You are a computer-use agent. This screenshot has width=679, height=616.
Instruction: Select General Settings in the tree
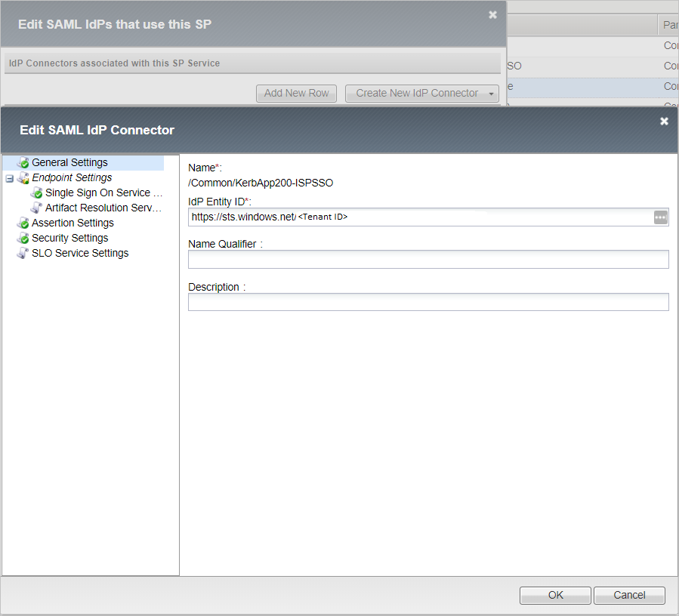click(x=69, y=163)
